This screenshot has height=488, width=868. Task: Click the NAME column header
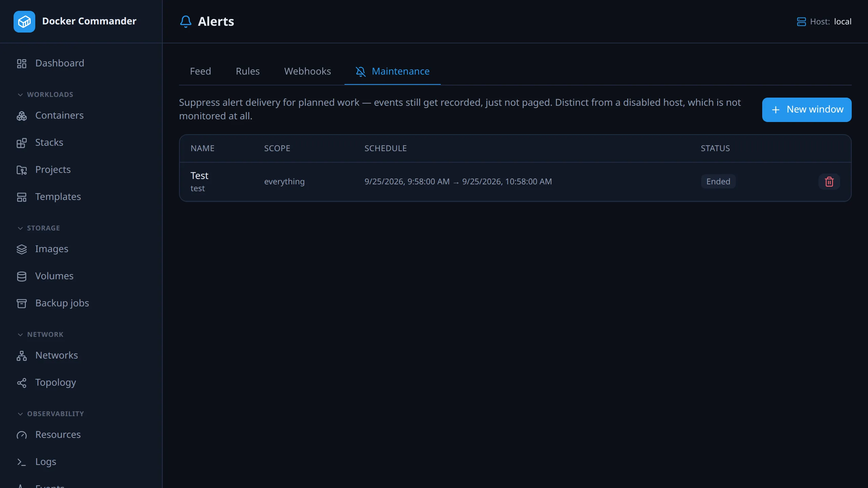coord(202,148)
